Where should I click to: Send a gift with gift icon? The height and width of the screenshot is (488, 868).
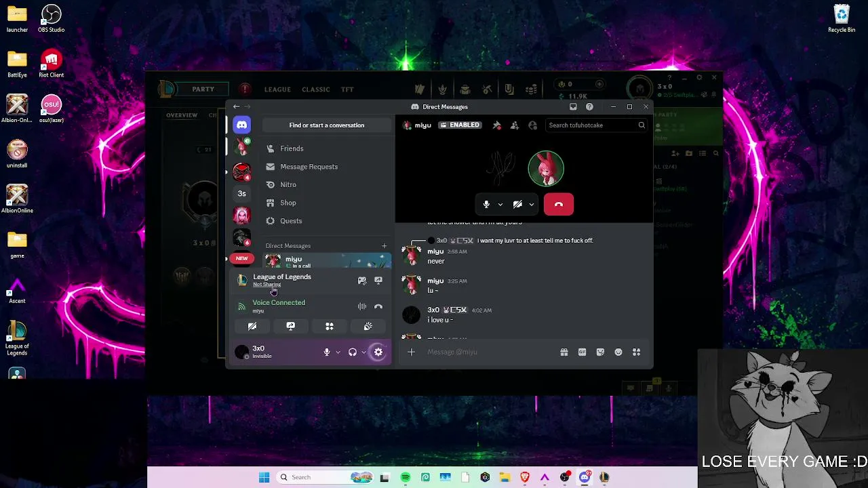(x=564, y=352)
